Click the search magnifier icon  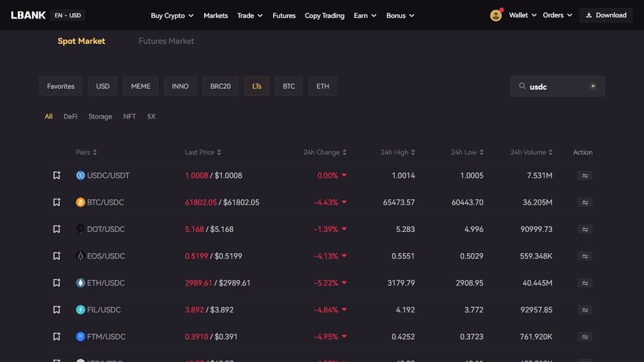(x=522, y=86)
